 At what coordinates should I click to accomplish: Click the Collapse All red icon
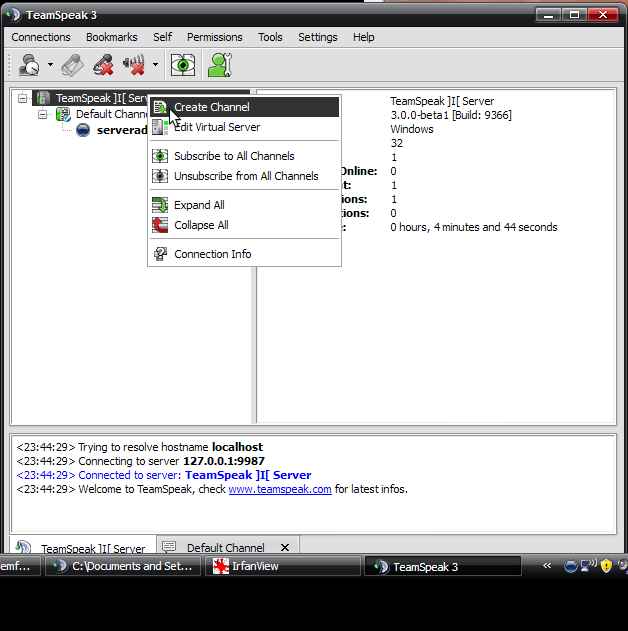(160, 225)
